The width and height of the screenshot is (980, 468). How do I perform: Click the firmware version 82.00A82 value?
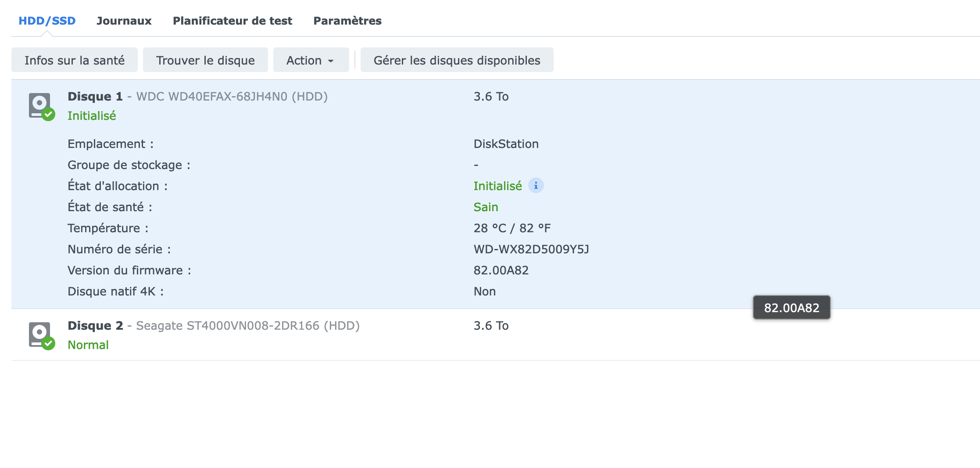click(501, 270)
